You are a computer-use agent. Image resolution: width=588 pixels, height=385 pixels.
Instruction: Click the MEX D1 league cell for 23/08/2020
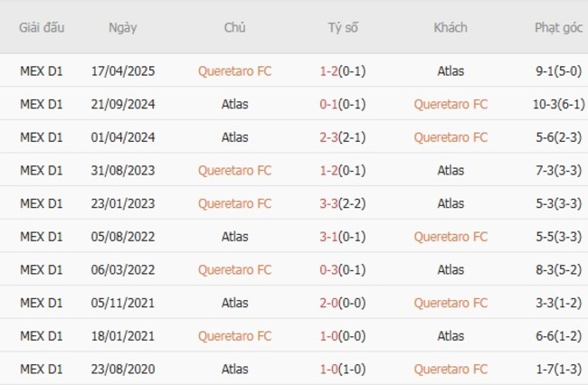(x=42, y=369)
